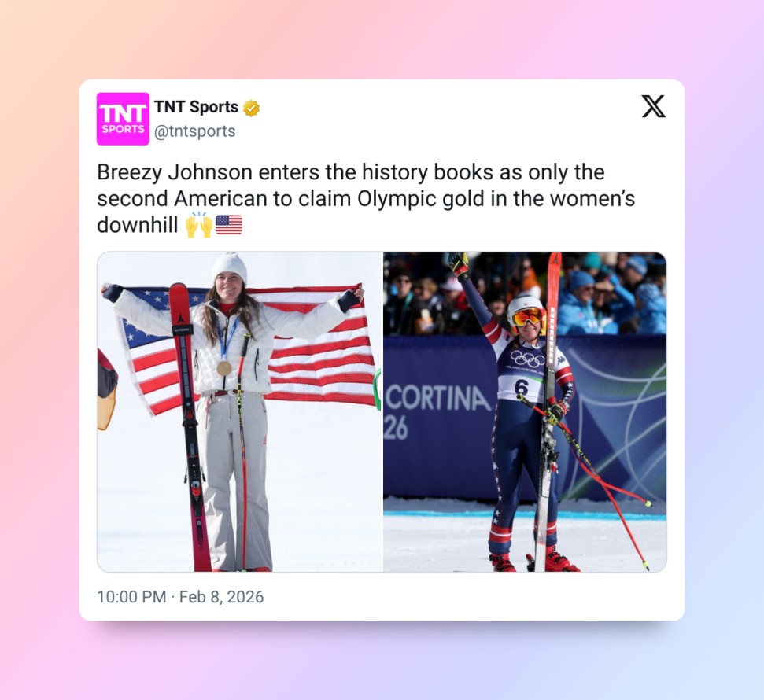Click the Olympic rings on the bib
The height and width of the screenshot is (700, 764).
tap(528, 359)
